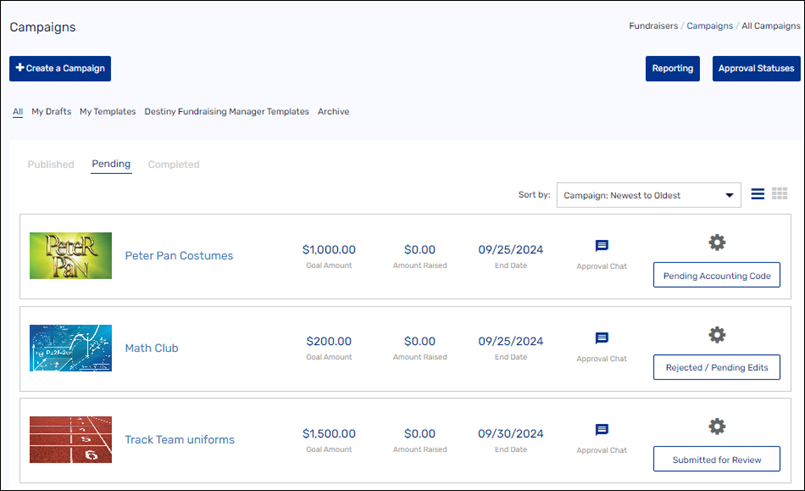Open the My Drafts filter
Screen dimensions: 805x491
coord(51,112)
